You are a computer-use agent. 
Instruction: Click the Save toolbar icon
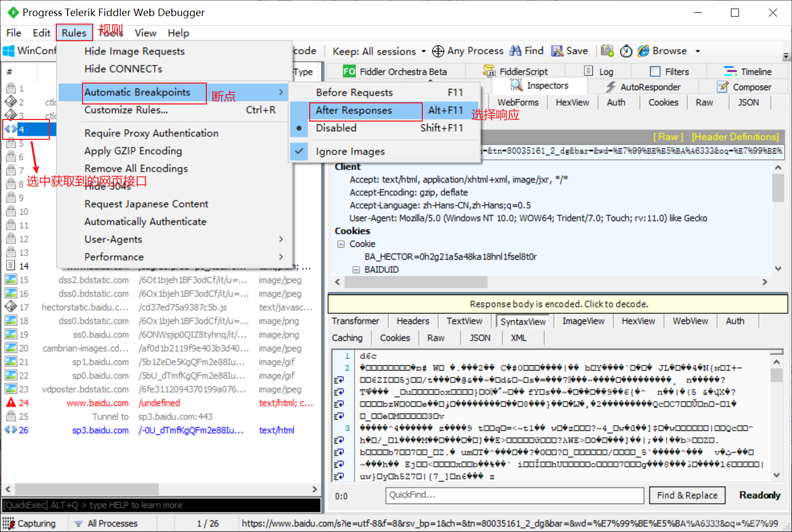click(557, 51)
